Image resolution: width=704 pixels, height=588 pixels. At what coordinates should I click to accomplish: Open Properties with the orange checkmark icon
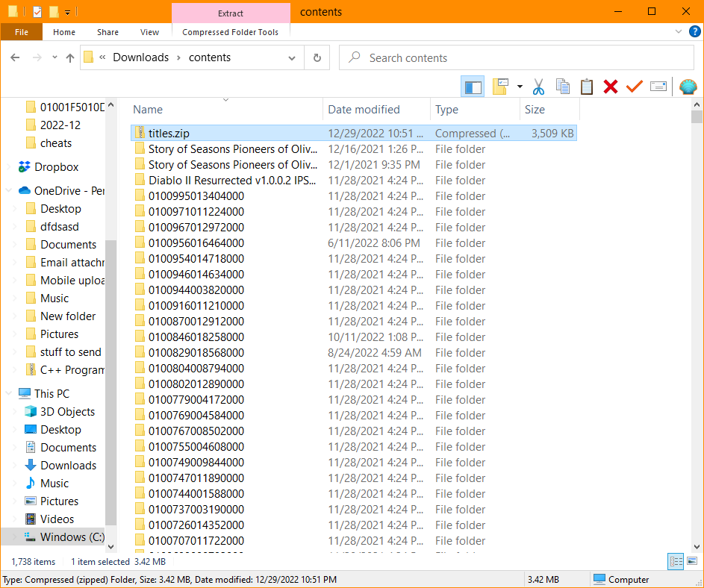[635, 86]
